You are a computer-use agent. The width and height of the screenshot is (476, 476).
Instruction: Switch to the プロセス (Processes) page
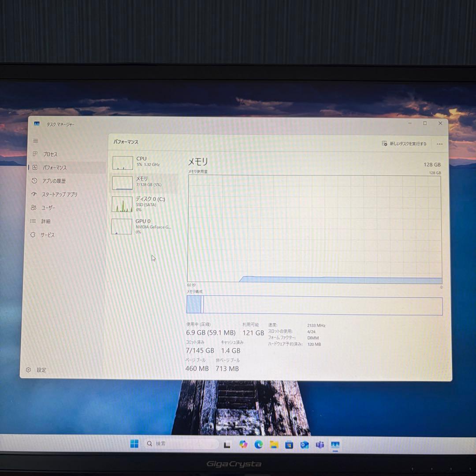(x=49, y=154)
